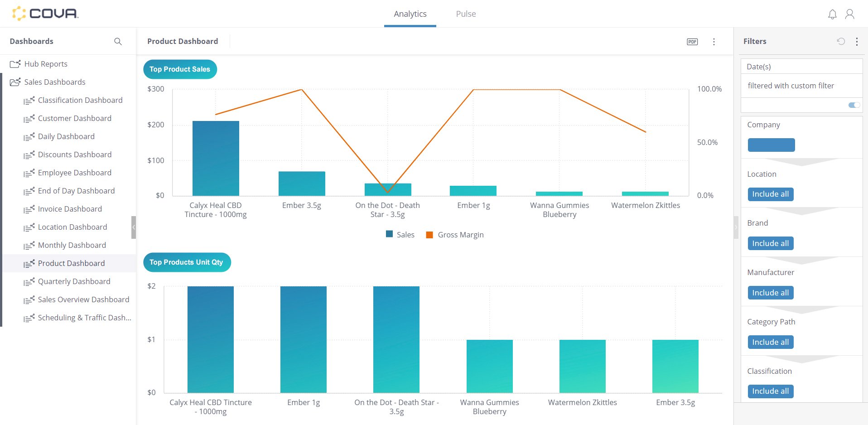Enable the custom date filter toggle
Viewport: 868px width, 425px height.
(x=854, y=105)
